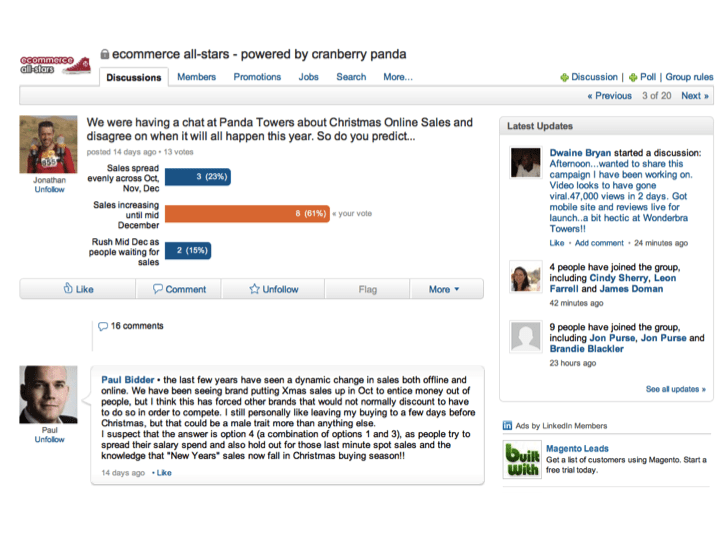Switch to the Members tab
This screenshot has height=540, width=720.
[x=196, y=77]
